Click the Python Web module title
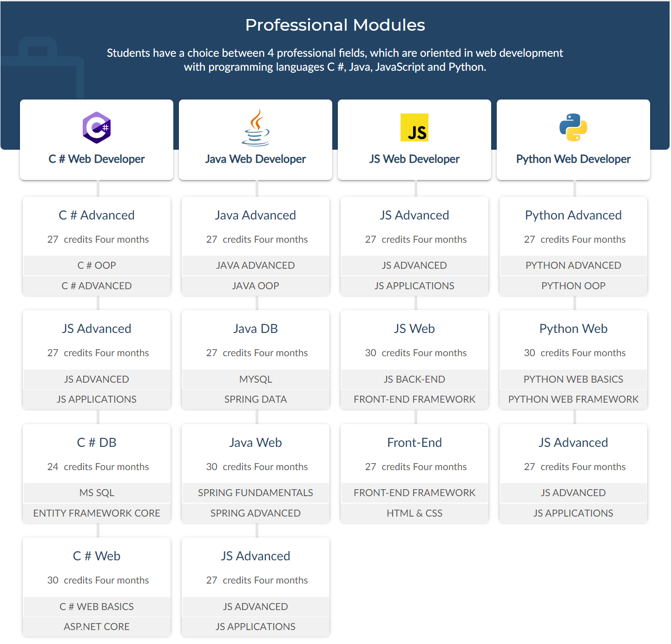The width and height of the screenshot is (671, 644). pos(573,329)
